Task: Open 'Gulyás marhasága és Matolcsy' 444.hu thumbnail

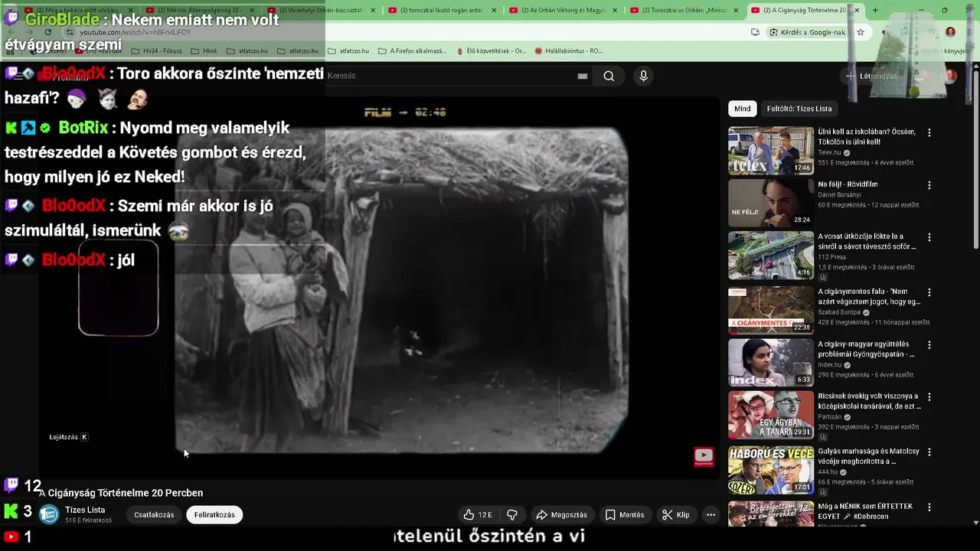Action: (x=770, y=471)
